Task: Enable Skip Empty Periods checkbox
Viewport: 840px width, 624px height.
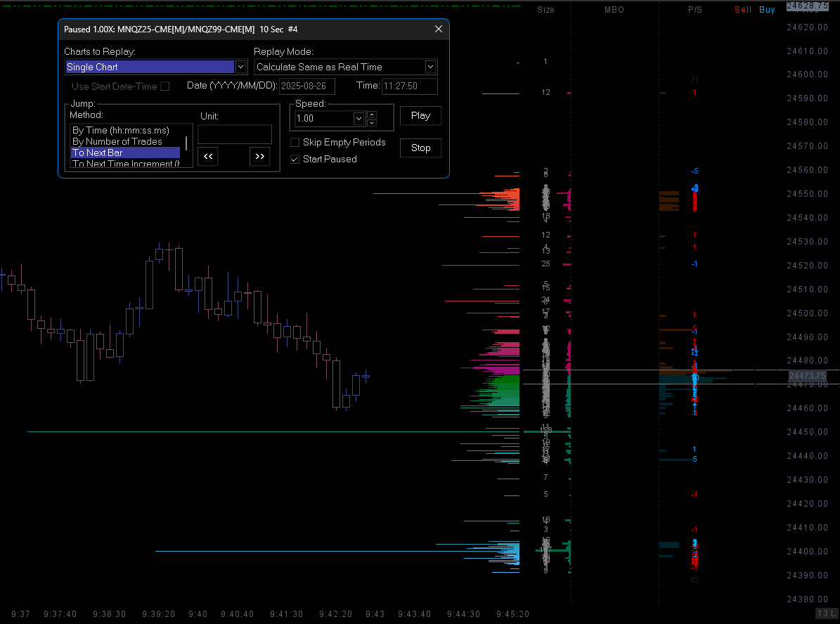Action: [x=295, y=143]
